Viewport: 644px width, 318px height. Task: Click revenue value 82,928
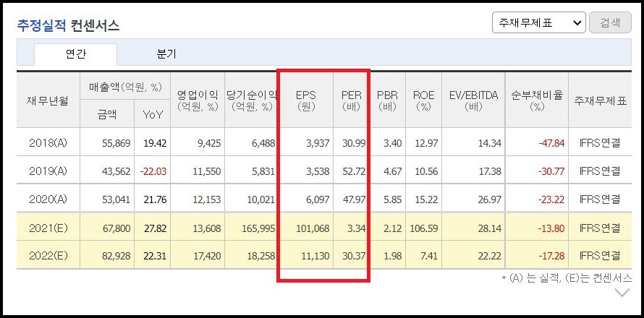coord(115,256)
